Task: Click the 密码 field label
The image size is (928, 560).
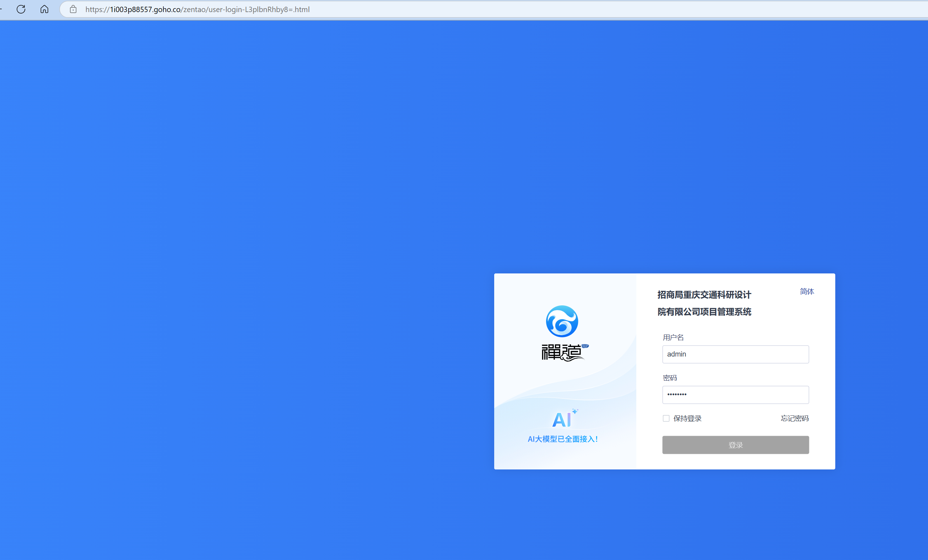Action: [670, 377]
